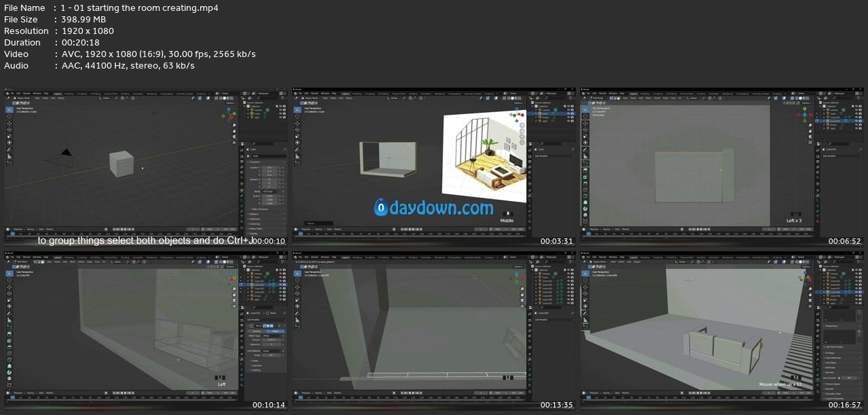This screenshot has width=868, height=415.
Task: Click Edges button in Bevel modifier, 00:10:14 frame
Action: 275,331
